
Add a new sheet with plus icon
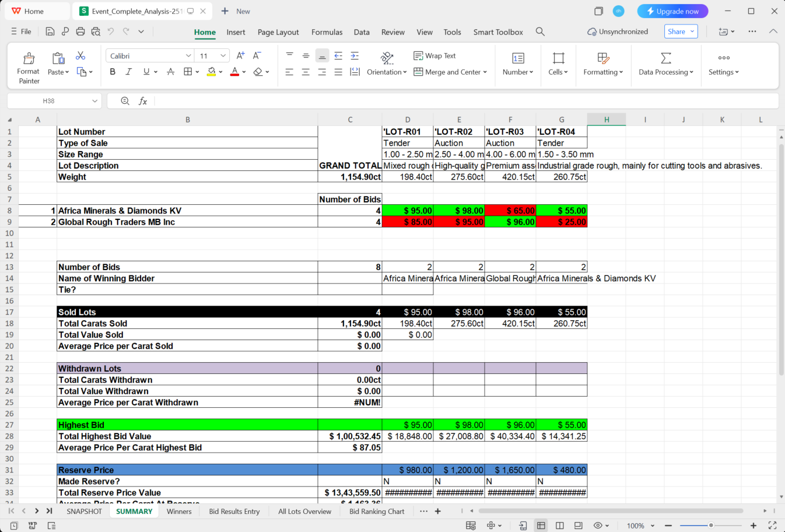click(438, 511)
